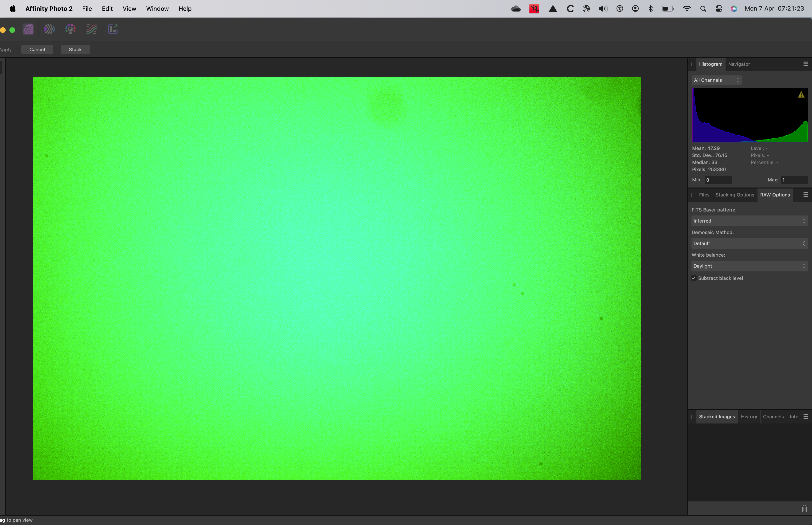Click the volume icon in the menu bar

point(603,8)
